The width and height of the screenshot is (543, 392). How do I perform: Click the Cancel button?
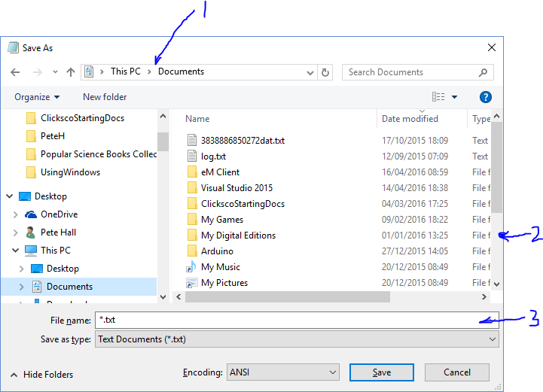pyautogui.click(x=456, y=372)
